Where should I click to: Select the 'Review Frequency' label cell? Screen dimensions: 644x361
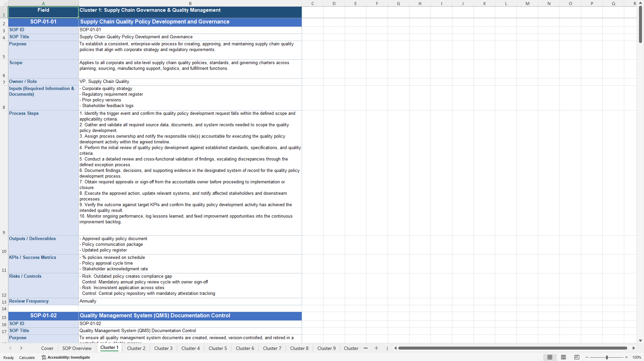click(x=43, y=301)
